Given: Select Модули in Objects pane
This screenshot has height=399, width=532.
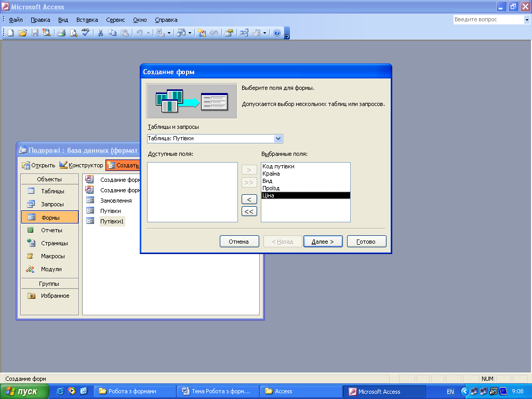Looking at the screenshot, I should [x=49, y=269].
